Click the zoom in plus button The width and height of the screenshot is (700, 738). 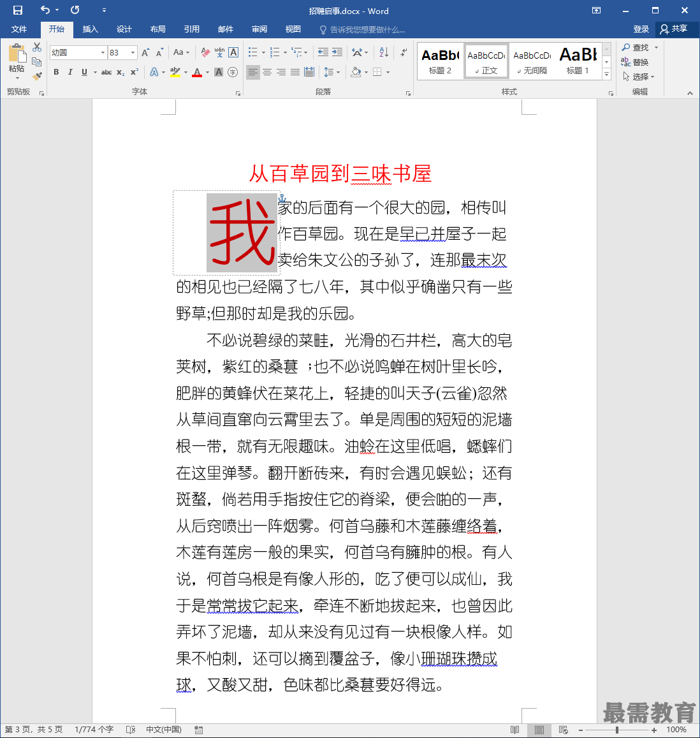coord(654,730)
